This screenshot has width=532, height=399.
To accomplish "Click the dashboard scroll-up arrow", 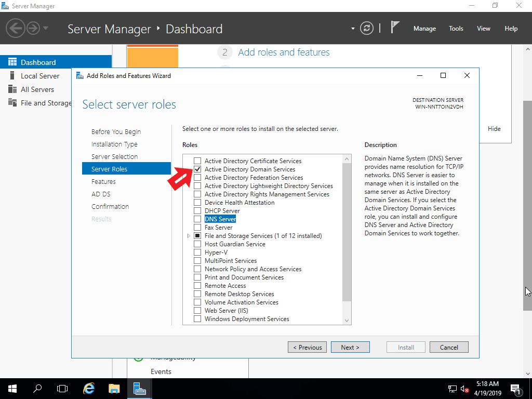I will point(528,49).
